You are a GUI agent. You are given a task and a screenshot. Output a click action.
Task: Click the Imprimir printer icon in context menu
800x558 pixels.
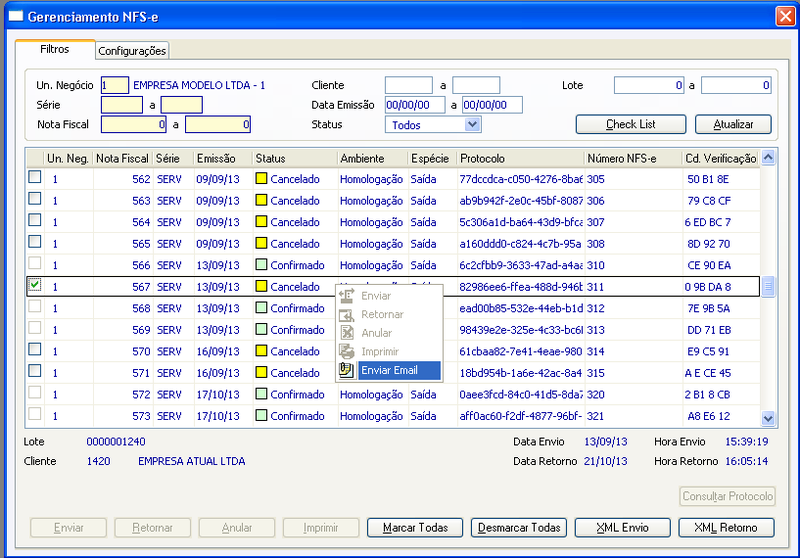(347, 351)
